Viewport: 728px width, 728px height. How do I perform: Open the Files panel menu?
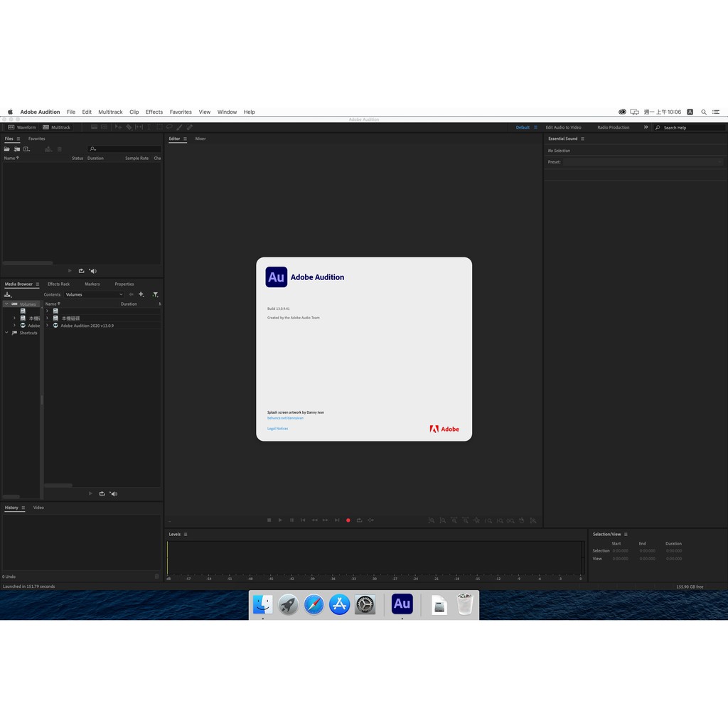pyautogui.click(x=18, y=139)
